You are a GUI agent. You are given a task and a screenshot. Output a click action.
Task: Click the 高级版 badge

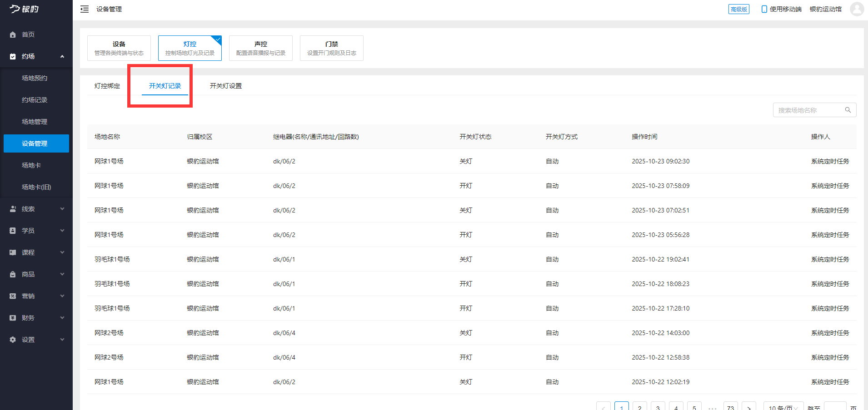(x=738, y=9)
